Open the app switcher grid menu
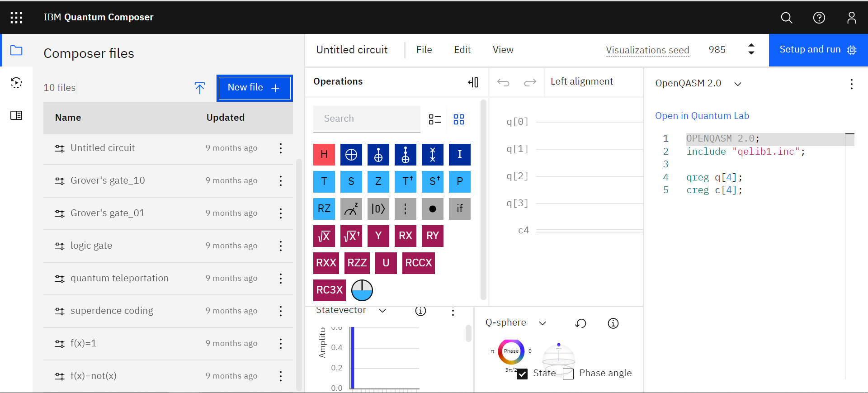The width and height of the screenshot is (868, 393). pos(16,17)
